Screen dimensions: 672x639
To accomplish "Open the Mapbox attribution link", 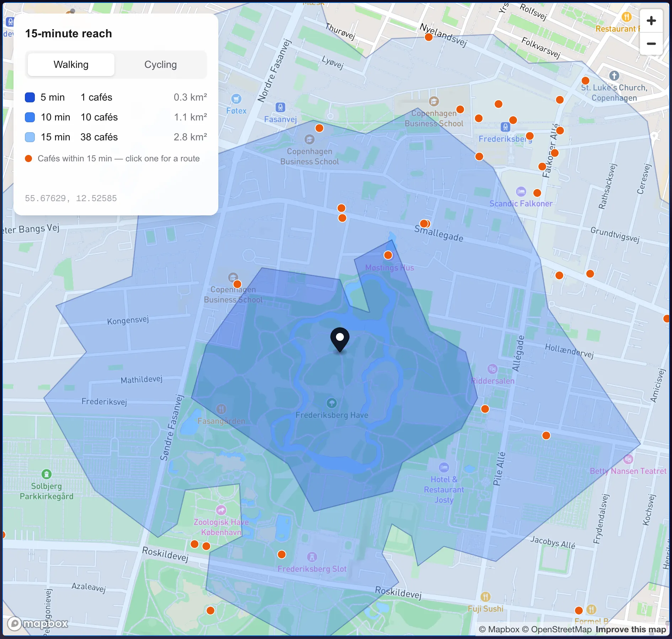I will [x=499, y=629].
